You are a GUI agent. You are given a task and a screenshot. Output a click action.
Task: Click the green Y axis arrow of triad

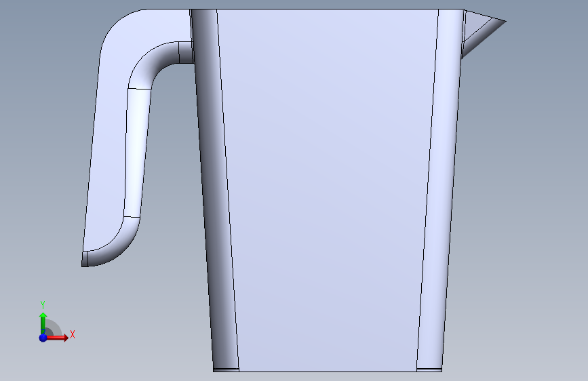(43, 323)
